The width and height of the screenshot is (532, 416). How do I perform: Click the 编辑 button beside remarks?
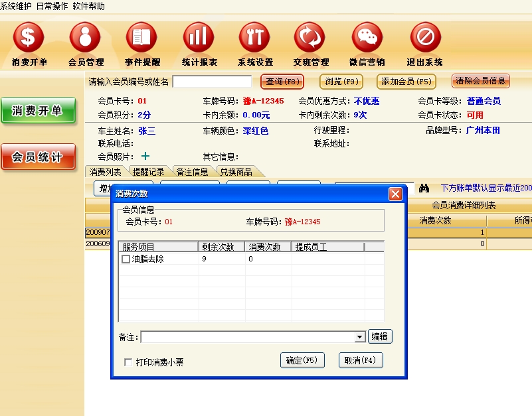(x=380, y=336)
